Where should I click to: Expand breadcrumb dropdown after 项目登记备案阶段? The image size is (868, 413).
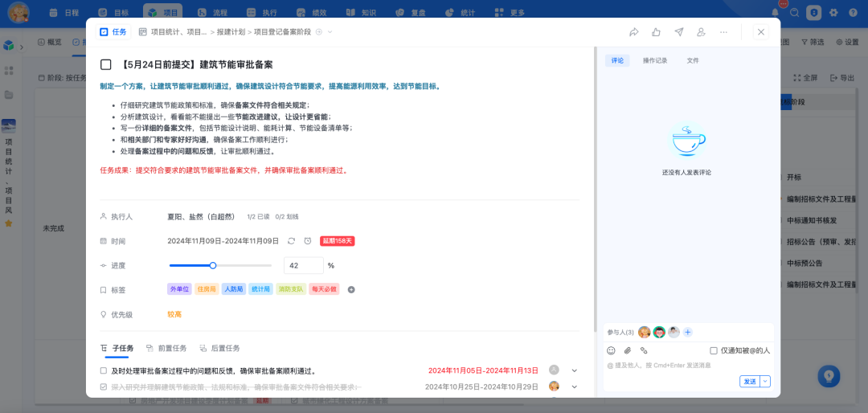click(330, 32)
